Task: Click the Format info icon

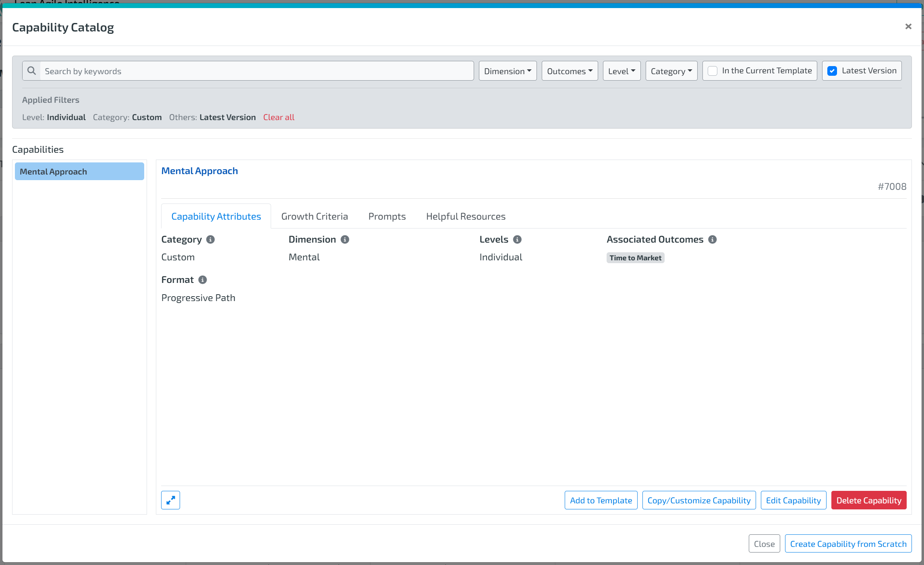Action: (x=203, y=280)
